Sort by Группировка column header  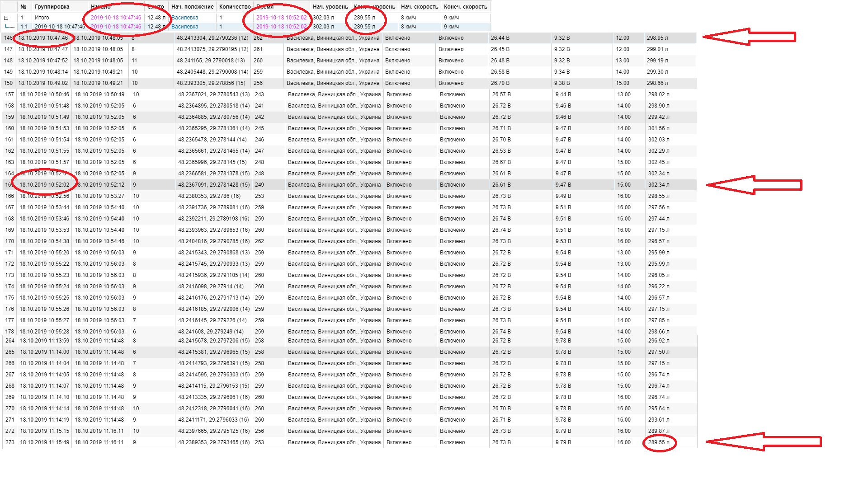(x=52, y=7)
